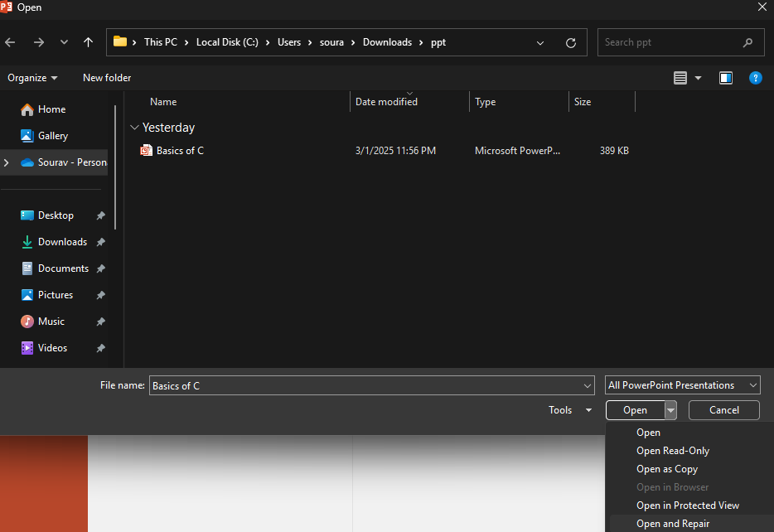Open Documents quick access folder
The image size is (774, 532).
tap(63, 268)
